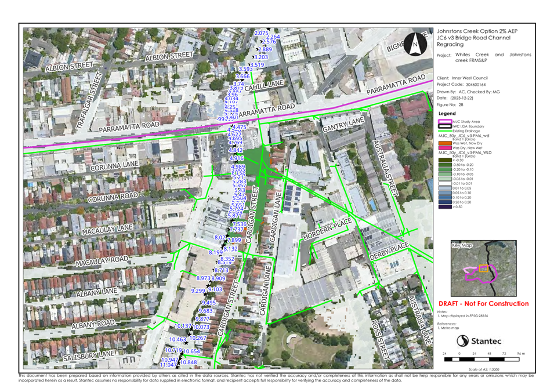The height and width of the screenshot is (392, 554).
Task: Click the scale bar below the Stantec logo
Action: 481,359
